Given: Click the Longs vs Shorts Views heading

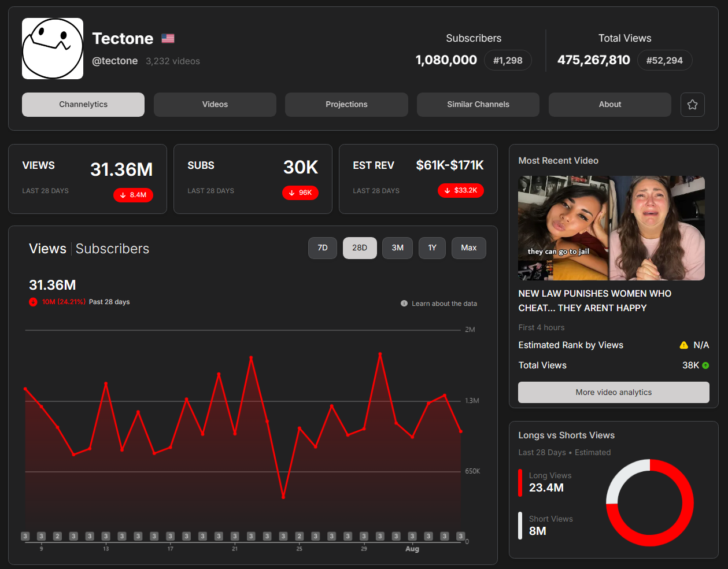Looking at the screenshot, I should pyautogui.click(x=567, y=435).
